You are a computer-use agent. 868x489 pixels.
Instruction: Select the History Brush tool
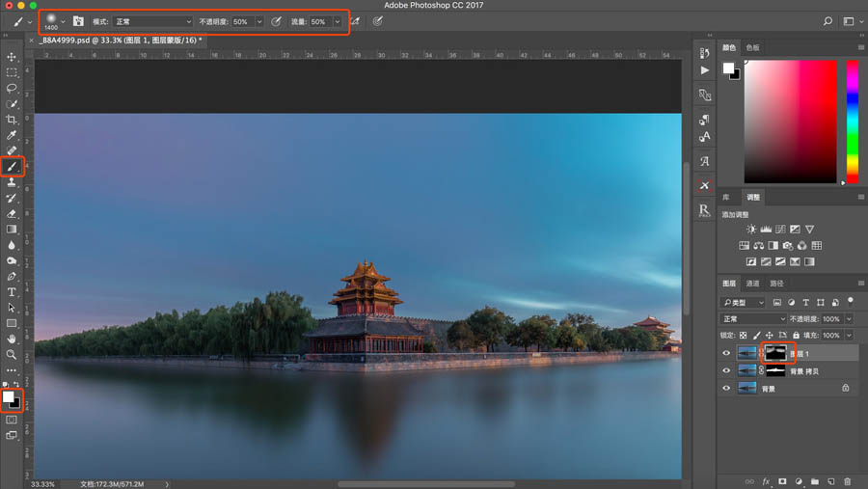pos(12,198)
